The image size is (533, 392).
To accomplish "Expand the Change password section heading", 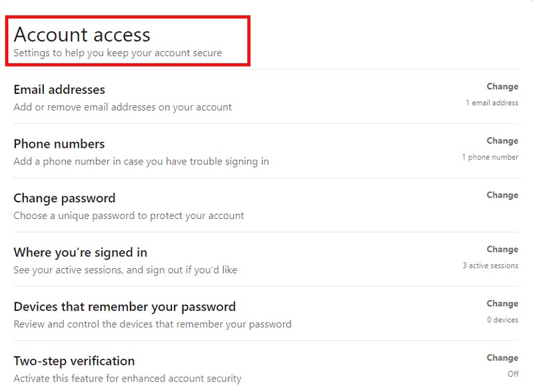I will tap(65, 198).
